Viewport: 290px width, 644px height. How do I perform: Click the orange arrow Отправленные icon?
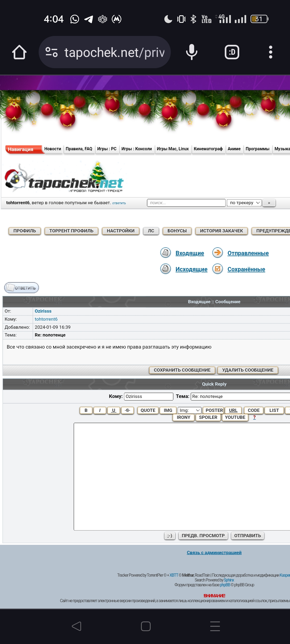pyautogui.click(x=218, y=253)
